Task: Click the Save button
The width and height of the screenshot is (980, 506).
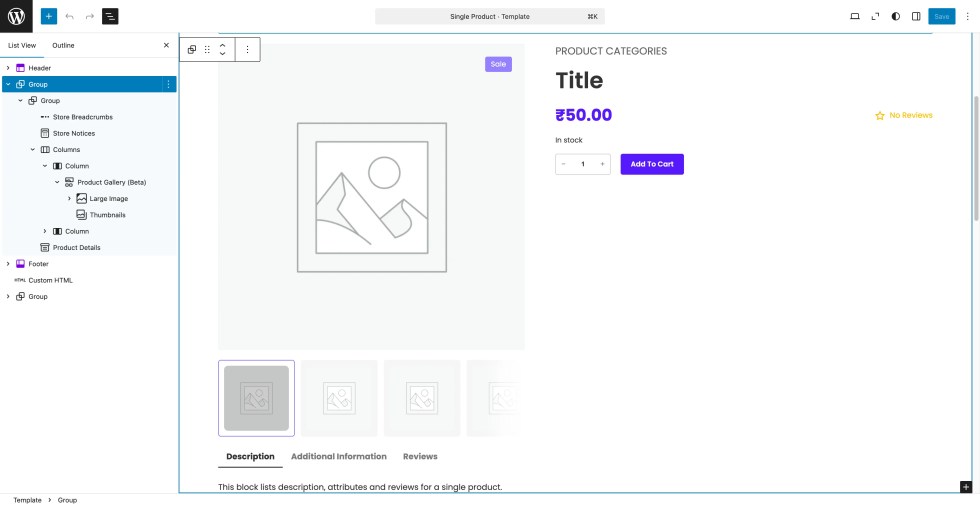Action: (x=942, y=16)
